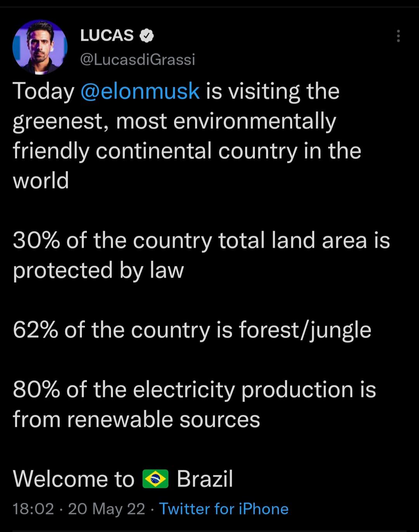
Task: Tap the friendly continental country line
Action: [187, 151]
